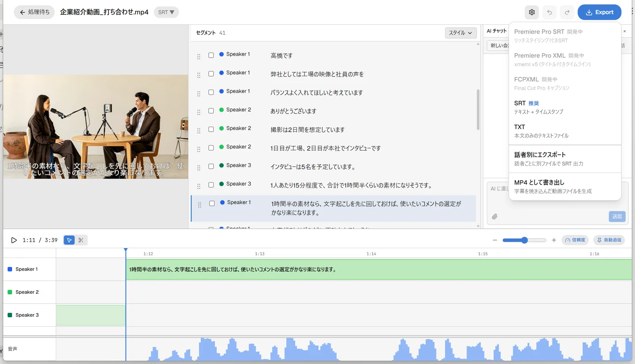Click the video preview thumbnail
Screen dimensions: 635x364
click(96, 127)
